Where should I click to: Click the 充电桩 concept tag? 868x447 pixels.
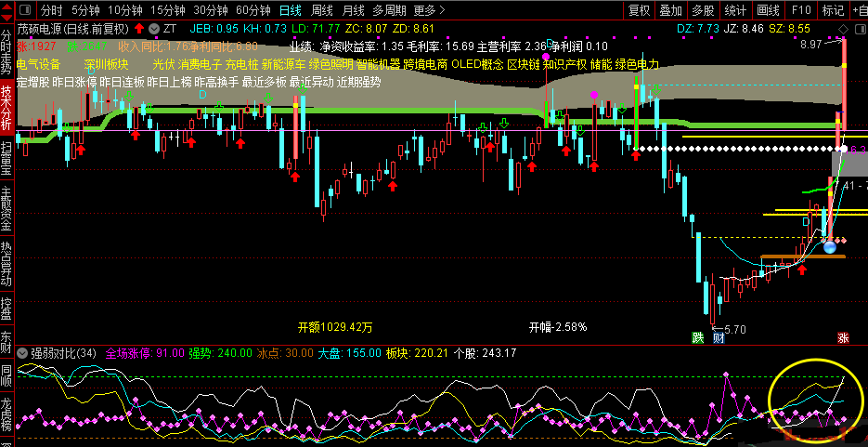coord(241,64)
